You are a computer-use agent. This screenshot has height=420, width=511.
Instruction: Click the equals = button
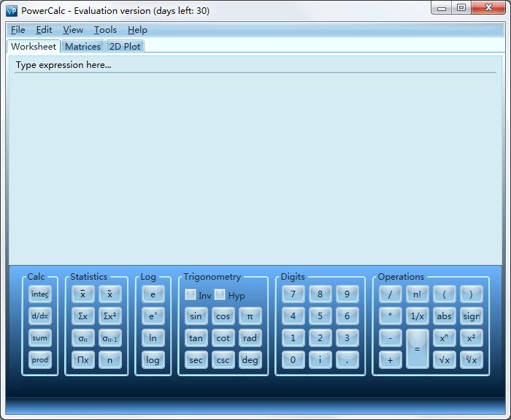(x=417, y=349)
